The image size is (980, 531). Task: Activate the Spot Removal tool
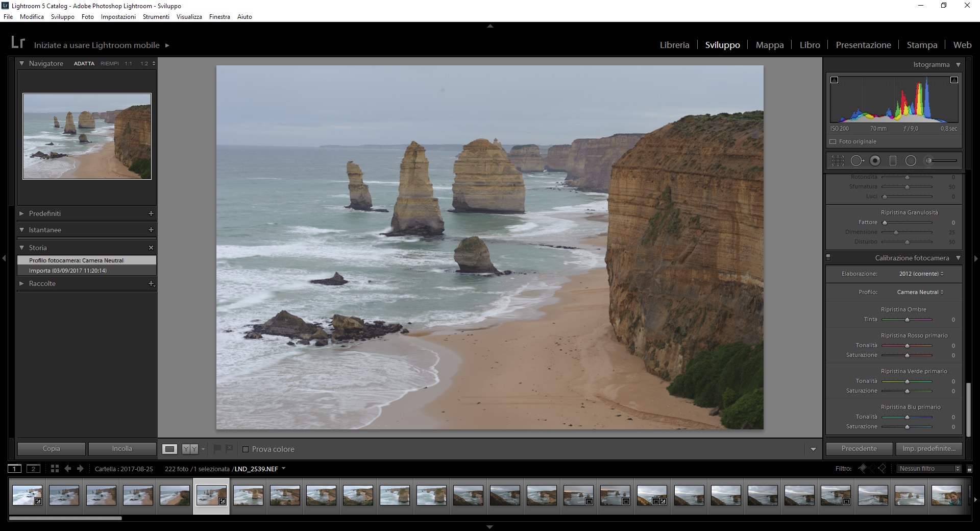point(856,161)
